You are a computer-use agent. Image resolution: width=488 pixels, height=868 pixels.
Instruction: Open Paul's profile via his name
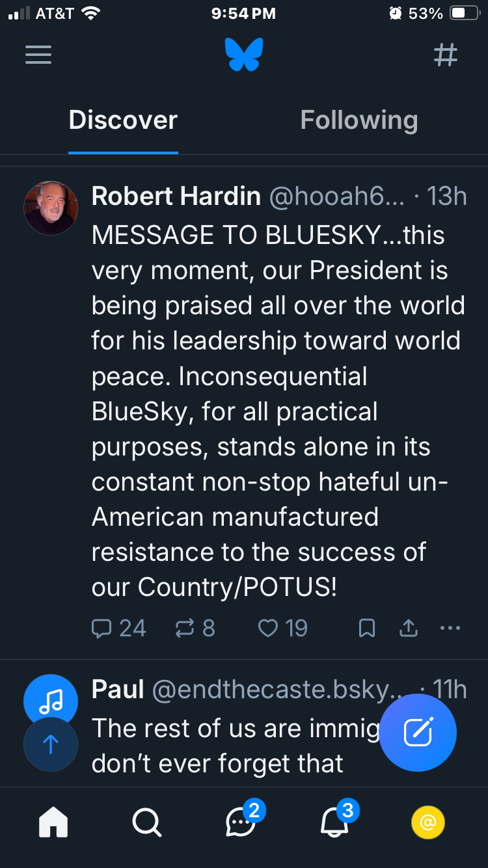point(118,690)
